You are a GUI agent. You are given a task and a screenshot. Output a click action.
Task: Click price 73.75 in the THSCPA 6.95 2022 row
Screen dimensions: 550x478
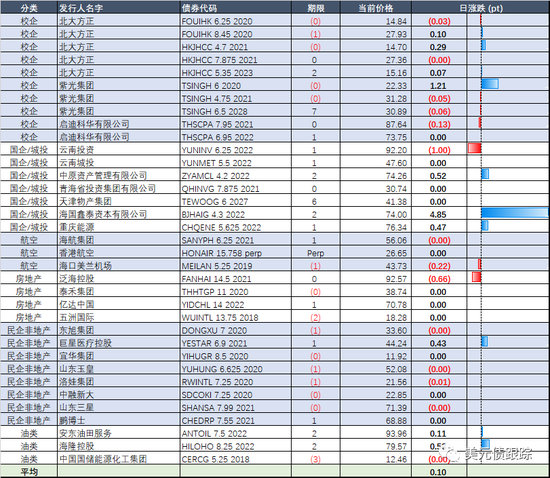click(x=396, y=137)
